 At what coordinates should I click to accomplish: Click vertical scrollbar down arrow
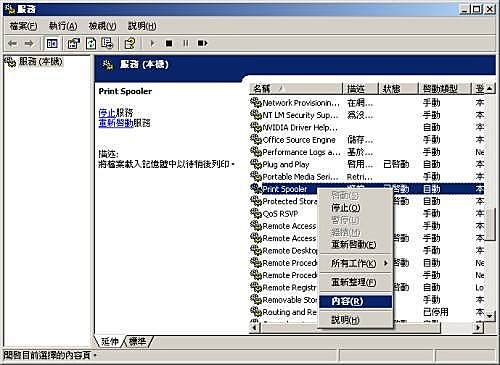(x=489, y=316)
